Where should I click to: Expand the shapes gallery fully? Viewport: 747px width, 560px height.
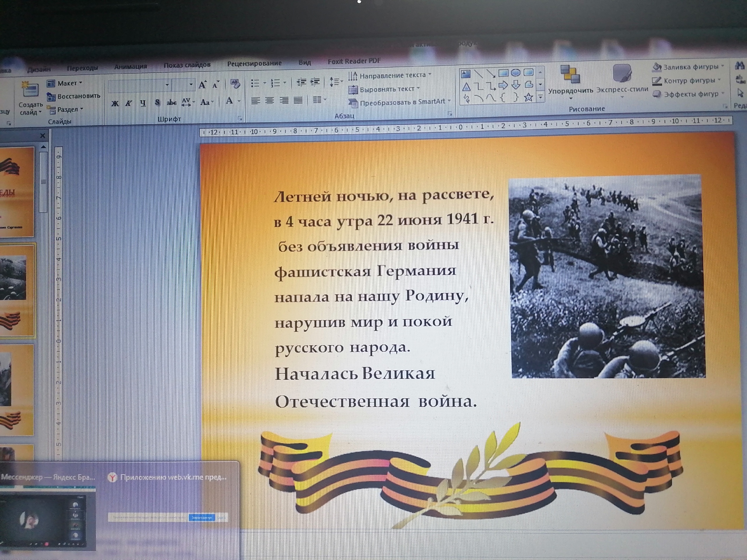click(540, 97)
